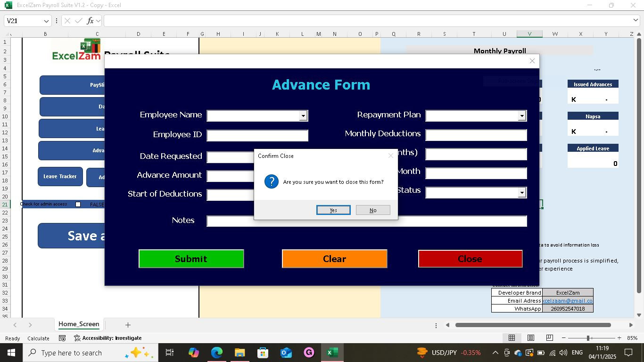Click the Employee ID input field
This screenshot has width=644, height=362.
click(x=257, y=136)
